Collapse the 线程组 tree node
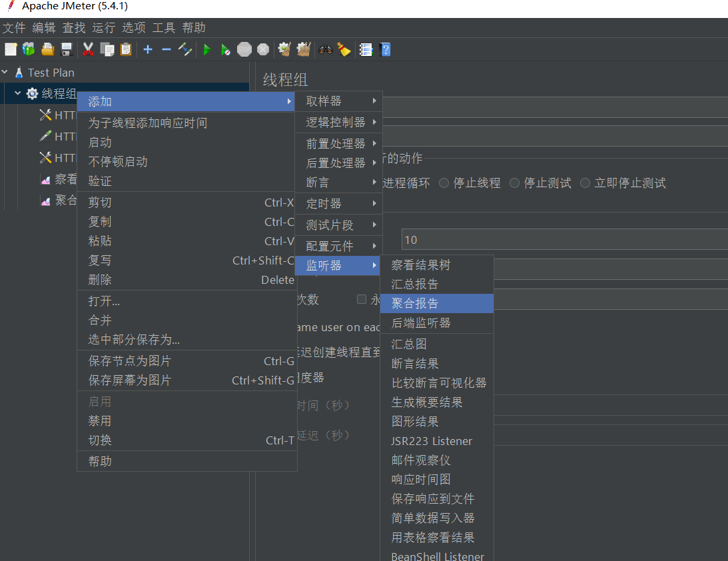The width and height of the screenshot is (728, 561). (x=17, y=93)
